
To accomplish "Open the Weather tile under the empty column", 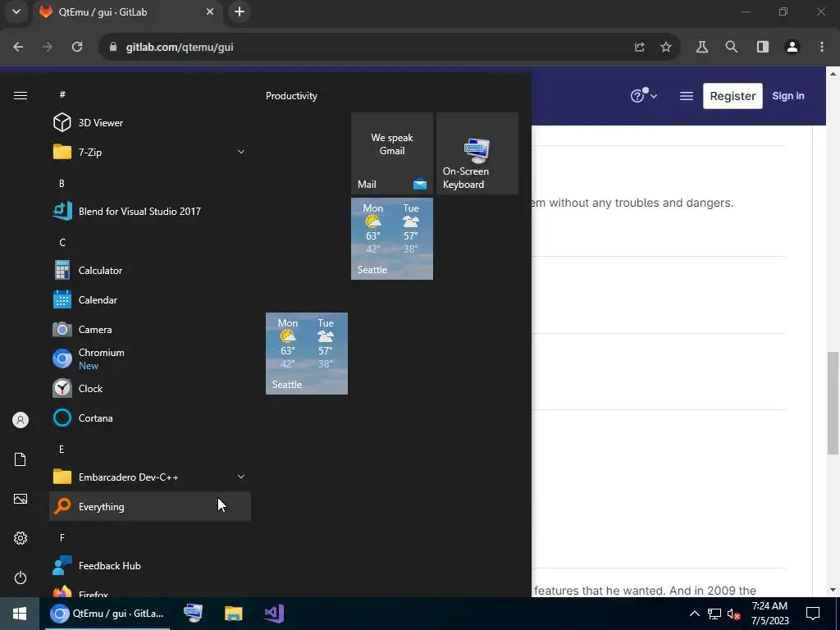I will (307, 354).
